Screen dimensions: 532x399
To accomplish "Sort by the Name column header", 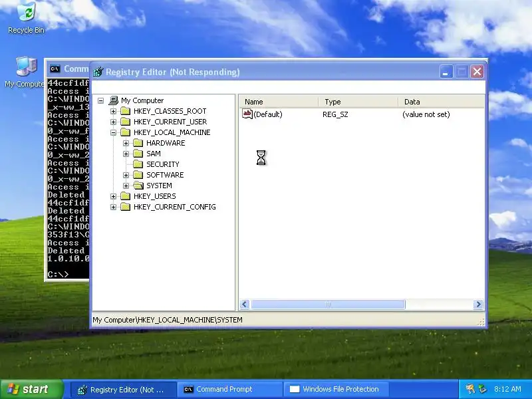I will (279, 102).
